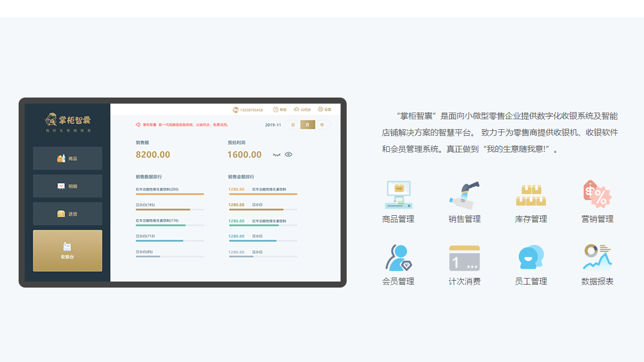
Task: Open 帮助 help from the top bar
Action: click(x=280, y=109)
